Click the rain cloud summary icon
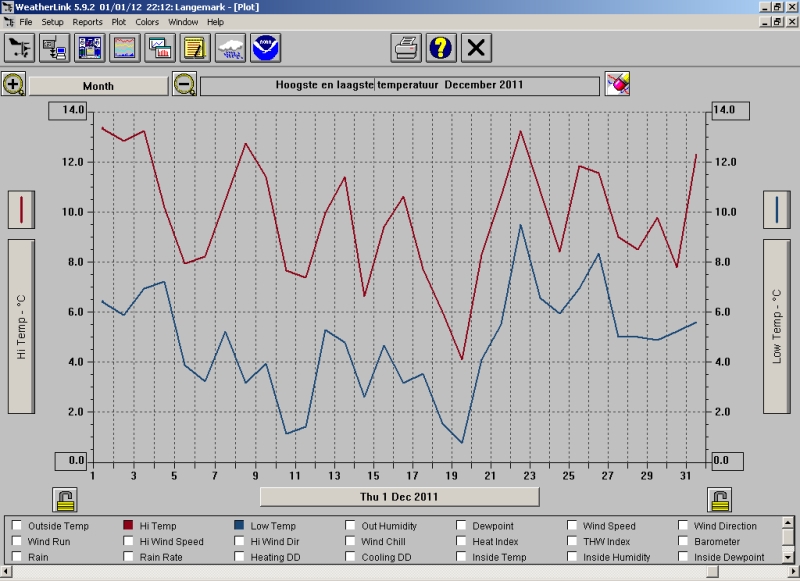Image resolution: width=800 pixels, height=581 pixels. point(231,48)
